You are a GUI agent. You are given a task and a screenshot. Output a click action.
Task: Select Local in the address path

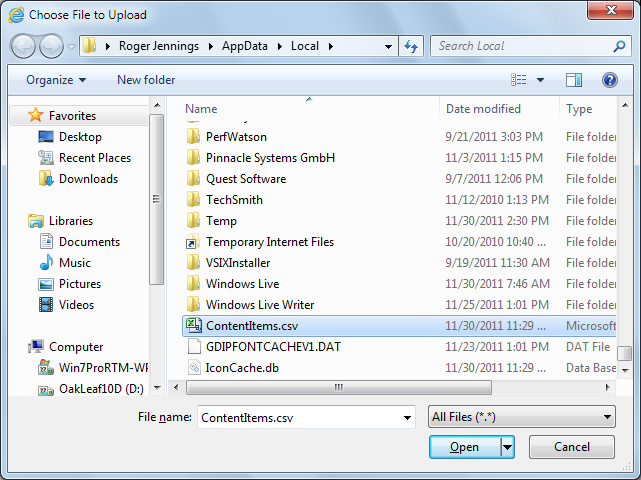click(305, 46)
